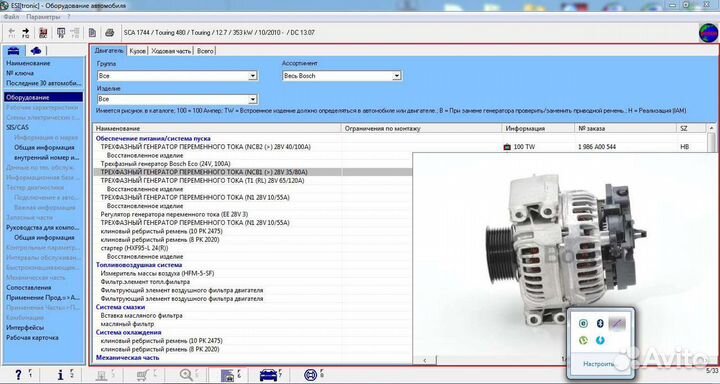Image resolution: width=720 pixels, height=384 pixels.
Task: Open Последние 30 автомобилей in the sidebar
Action: (x=45, y=83)
